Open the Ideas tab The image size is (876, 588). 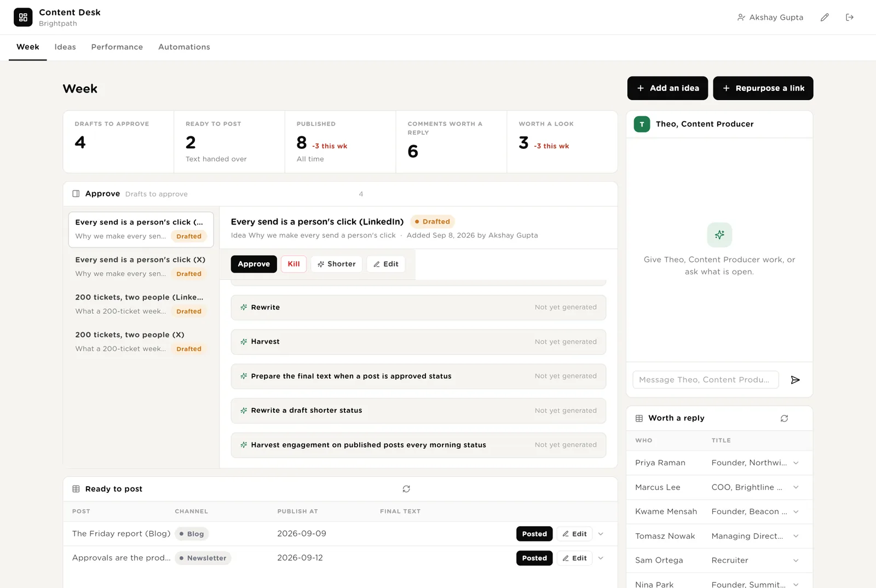tap(65, 47)
